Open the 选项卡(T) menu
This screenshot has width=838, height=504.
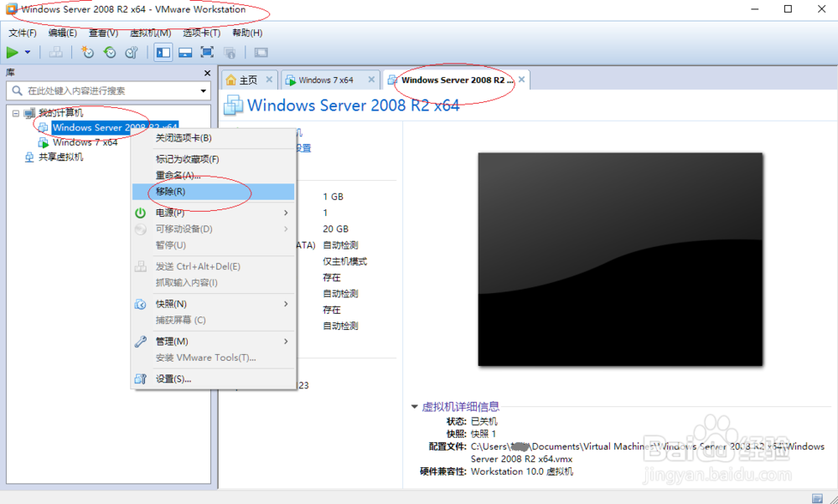pyautogui.click(x=201, y=33)
